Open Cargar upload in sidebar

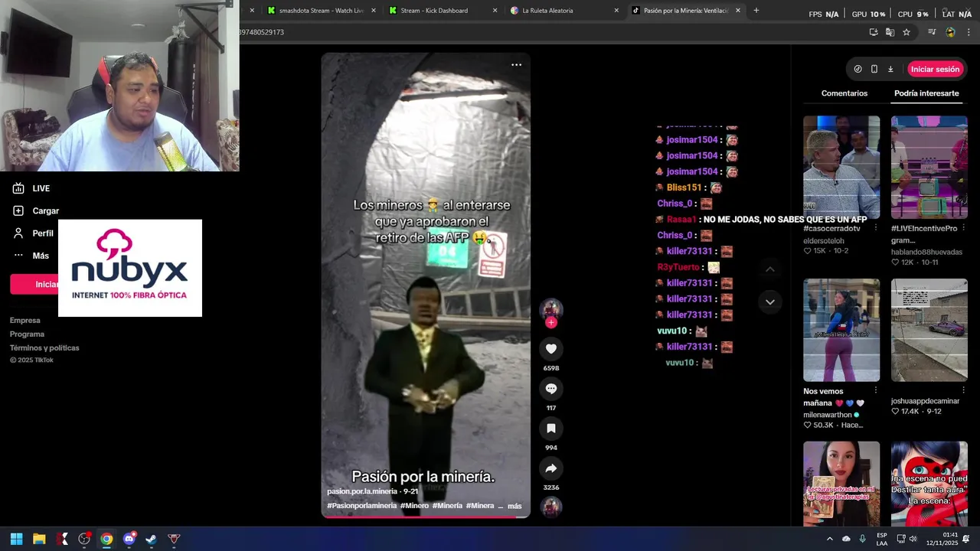(x=36, y=210)
